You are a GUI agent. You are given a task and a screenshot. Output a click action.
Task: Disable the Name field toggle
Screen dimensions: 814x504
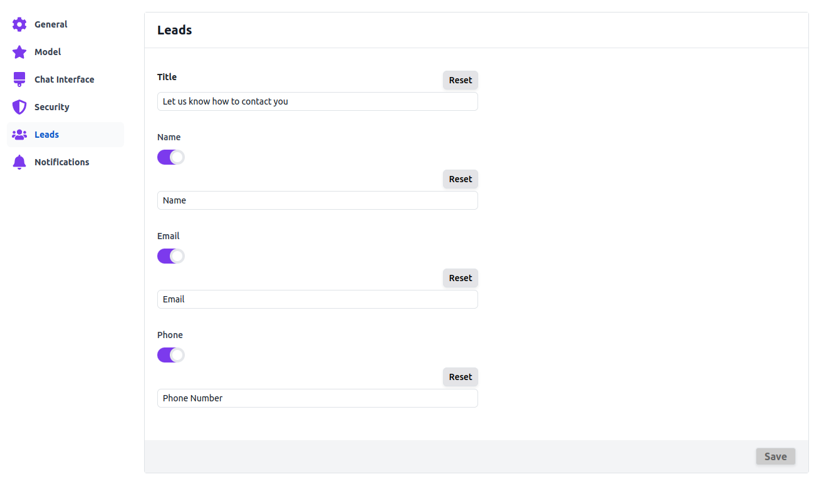[170, 157]
